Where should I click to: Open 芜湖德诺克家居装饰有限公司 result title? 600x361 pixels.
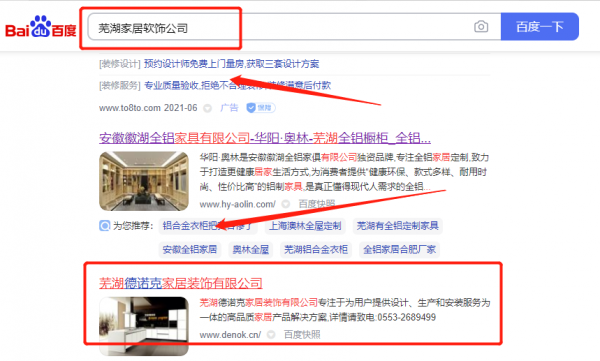click(x=181, y=283)
